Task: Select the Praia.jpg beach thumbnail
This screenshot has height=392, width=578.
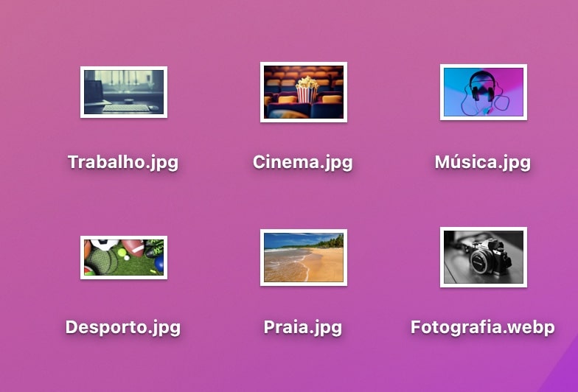Action: (x=304, y=258)
